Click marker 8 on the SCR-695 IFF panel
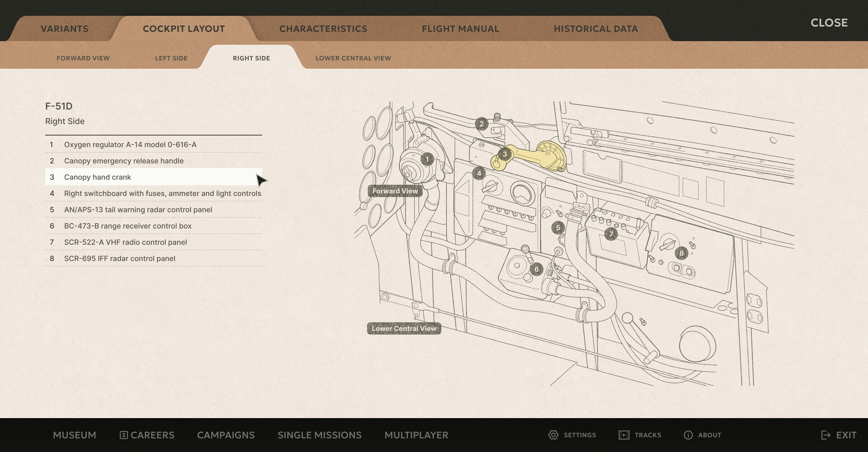The width and height of the screenshot is (868, 452). click(681, 254)
